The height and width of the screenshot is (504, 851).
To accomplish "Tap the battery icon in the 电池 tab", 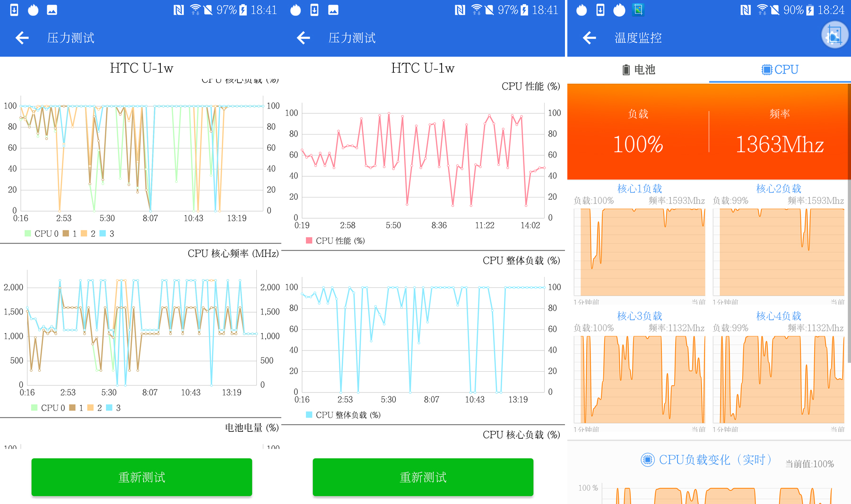I will point(626,70).
